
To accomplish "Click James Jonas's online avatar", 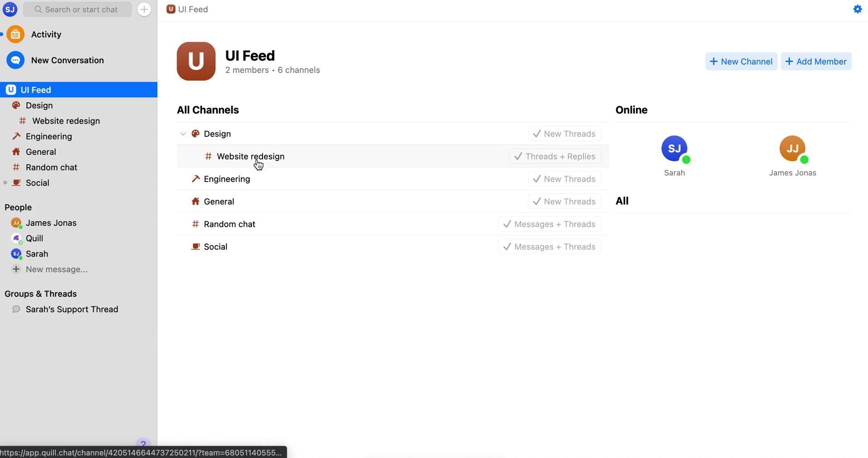I will [x=792, y=149].
